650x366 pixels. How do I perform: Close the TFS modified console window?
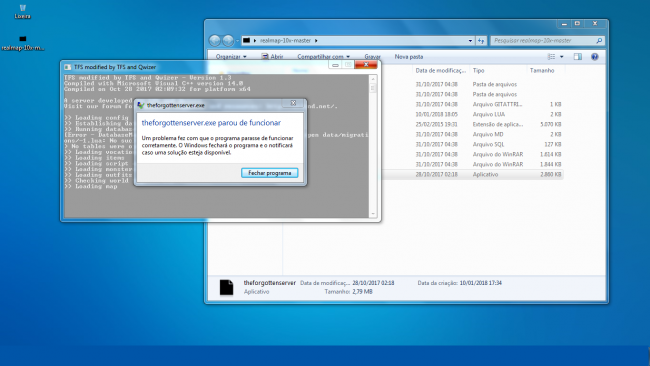[x=366, y=65]
